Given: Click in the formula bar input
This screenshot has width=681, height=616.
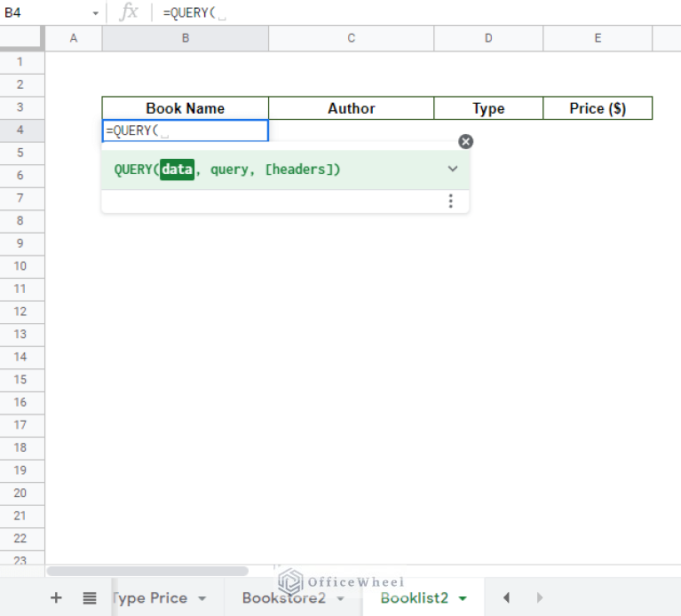Looking at the screenshot, I should click(x=400, y=12).
